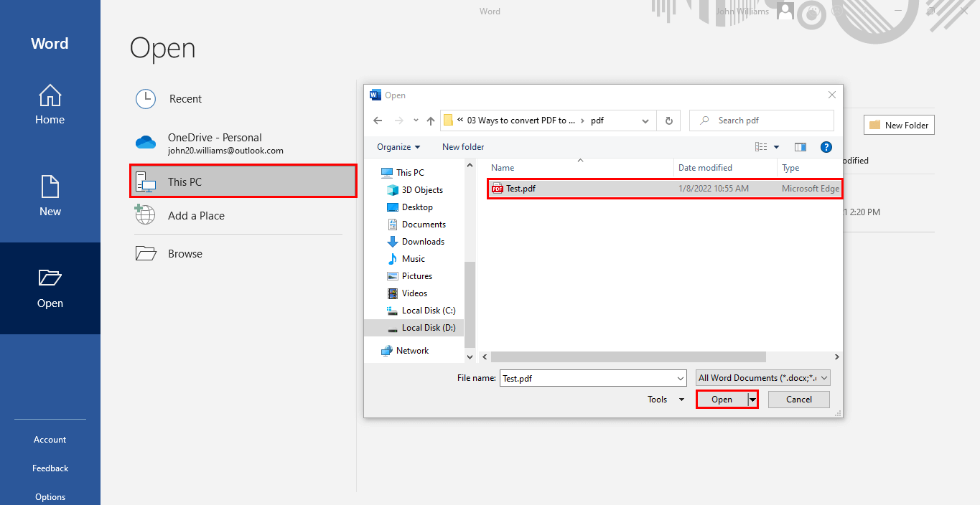Refresh the pdf folder view

[668, 121]
